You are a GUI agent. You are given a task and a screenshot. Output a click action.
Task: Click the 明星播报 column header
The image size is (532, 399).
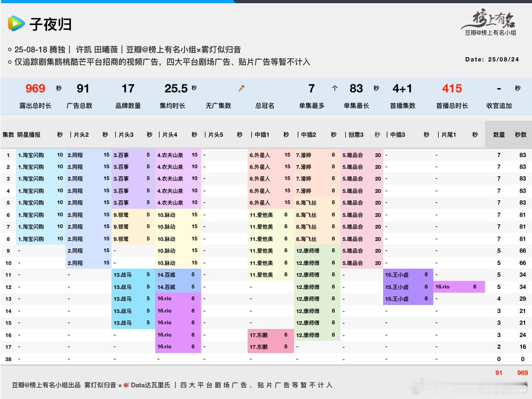pyautogui.click(x=29, y=135)
